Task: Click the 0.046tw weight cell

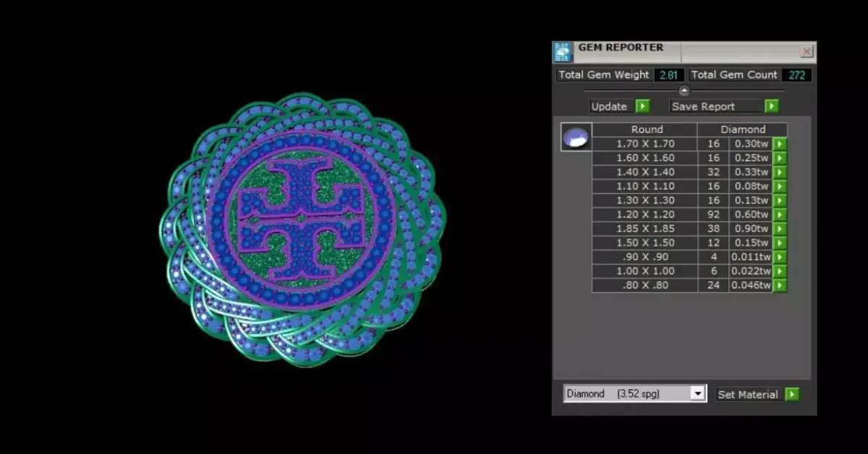Action: click(x=751, y=286)
